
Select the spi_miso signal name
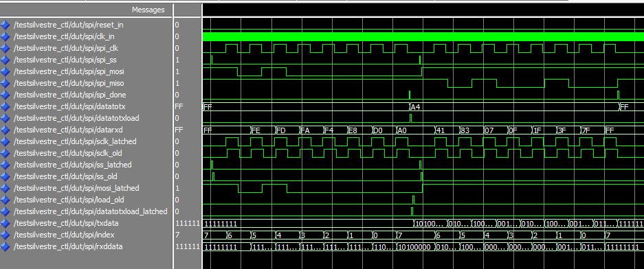click(x=69, y=83)
